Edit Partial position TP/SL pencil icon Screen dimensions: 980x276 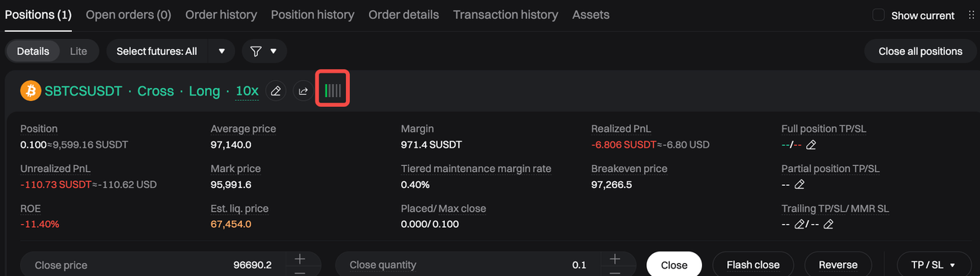[799, 184]
